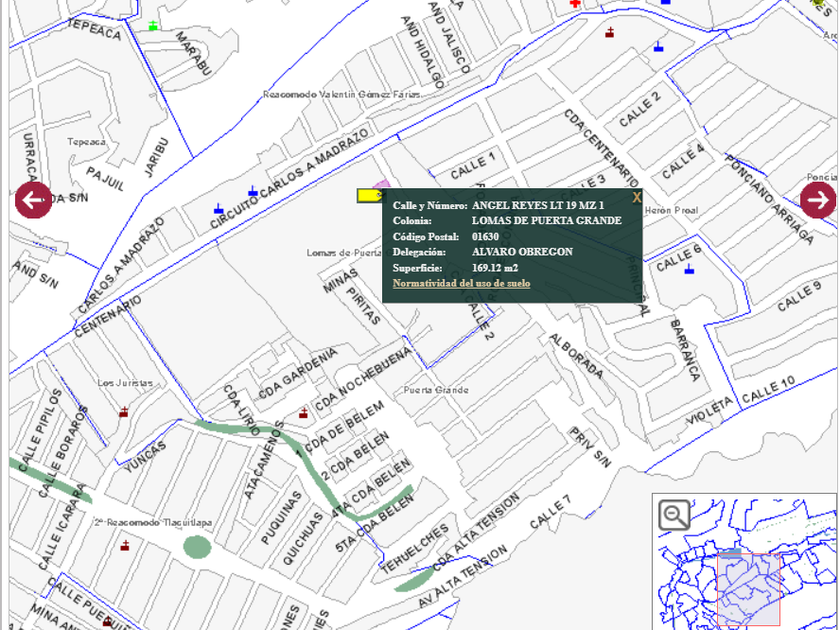Click the ALBORADA street label

tap(576, 356)
